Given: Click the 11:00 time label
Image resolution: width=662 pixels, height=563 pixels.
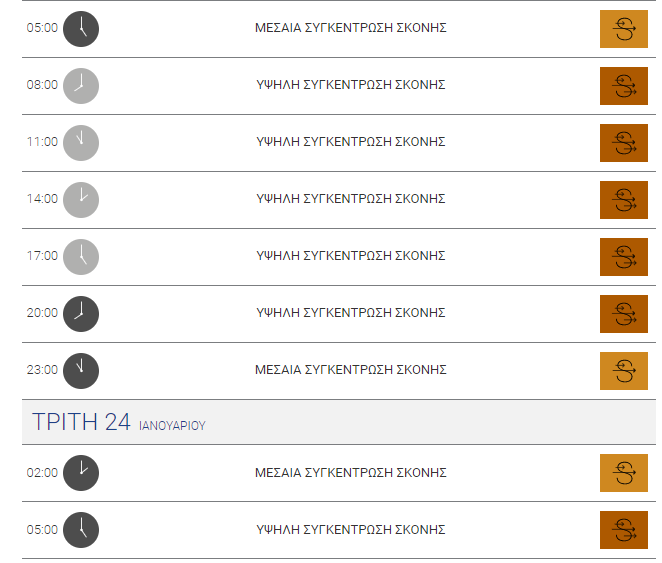Looking at the screenshot, I should (x=42, y=141).
